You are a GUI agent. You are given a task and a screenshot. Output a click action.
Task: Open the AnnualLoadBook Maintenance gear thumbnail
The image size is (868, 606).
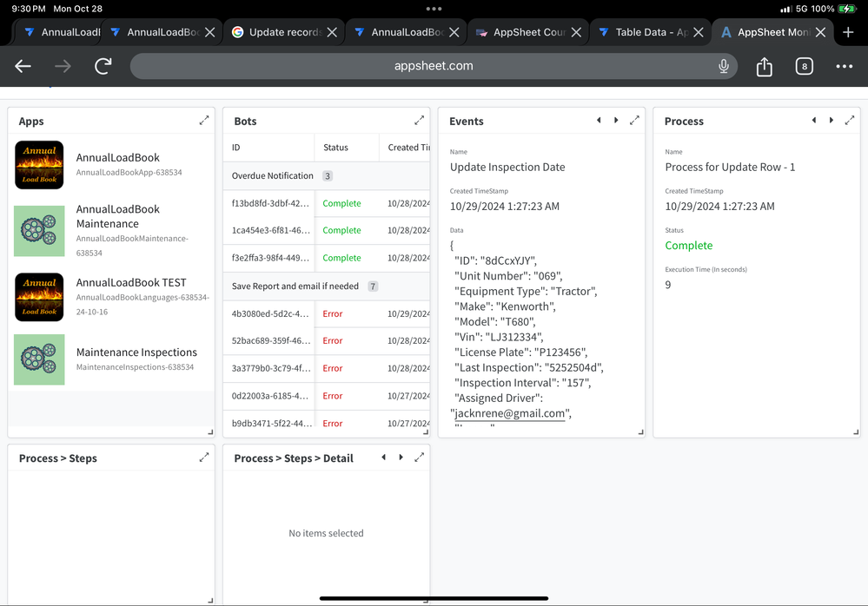click(39, 231)
